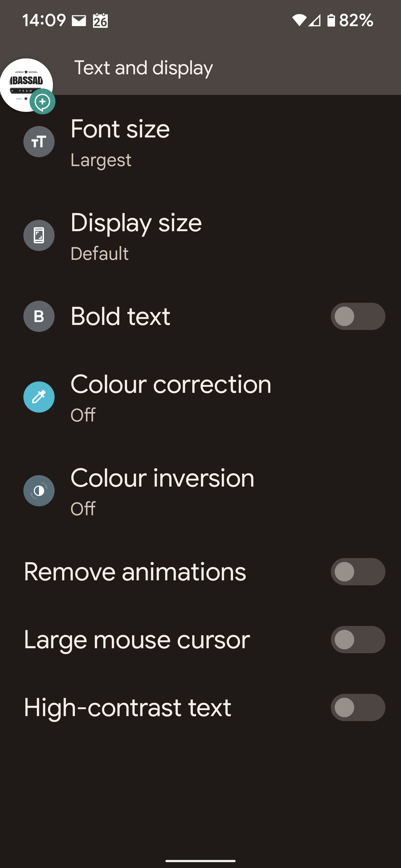The height and width of the screenshot is (868, 401).
Task: Enable the Bold text switch
Action: (358, 316)
